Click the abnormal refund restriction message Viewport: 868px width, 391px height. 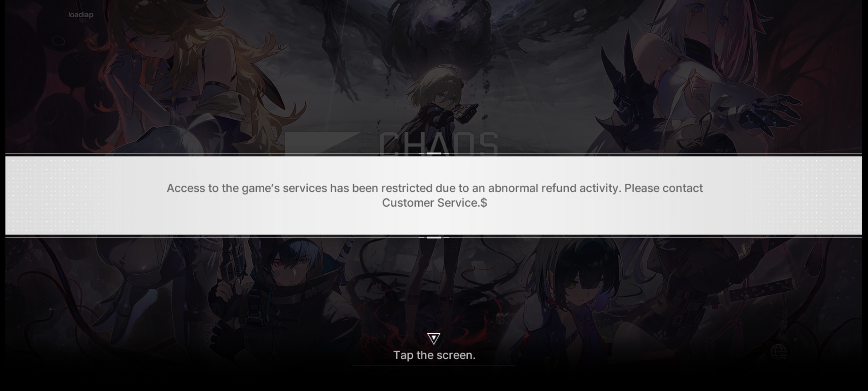click(435, 195)
